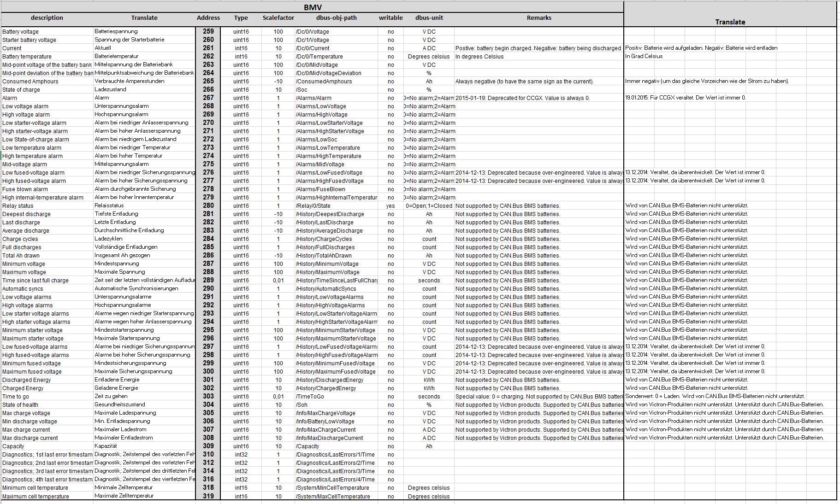Select the 'Mindestspannung' cell
Image resolution: width=840 pixels, height=504 pixels.
pos(144,264)
